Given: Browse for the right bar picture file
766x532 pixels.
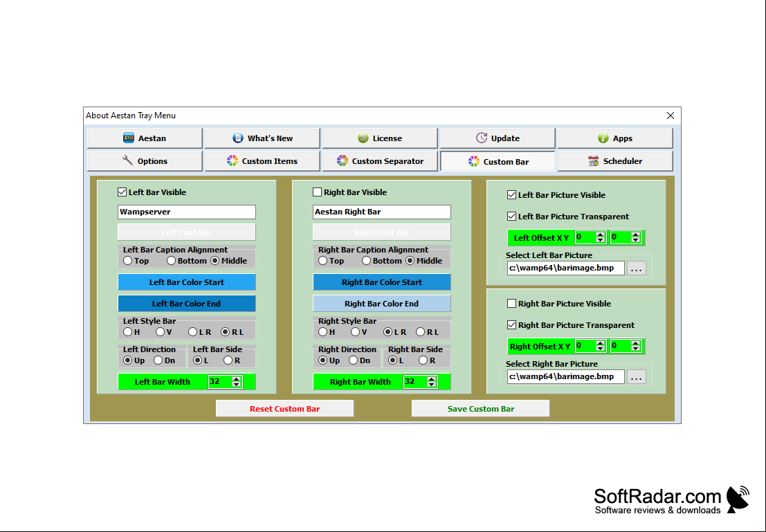Looking at the screenshot, I should (x=636, y=376).
